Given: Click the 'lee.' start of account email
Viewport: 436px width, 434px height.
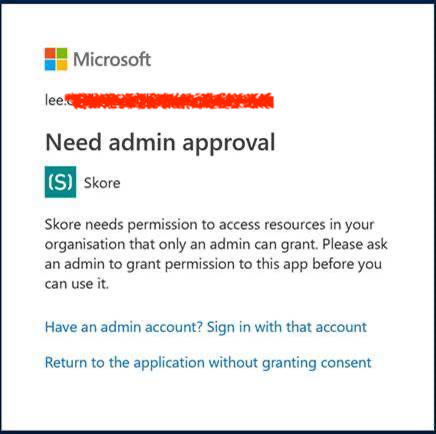Looking at the screenshot, I should coord(54,100).
